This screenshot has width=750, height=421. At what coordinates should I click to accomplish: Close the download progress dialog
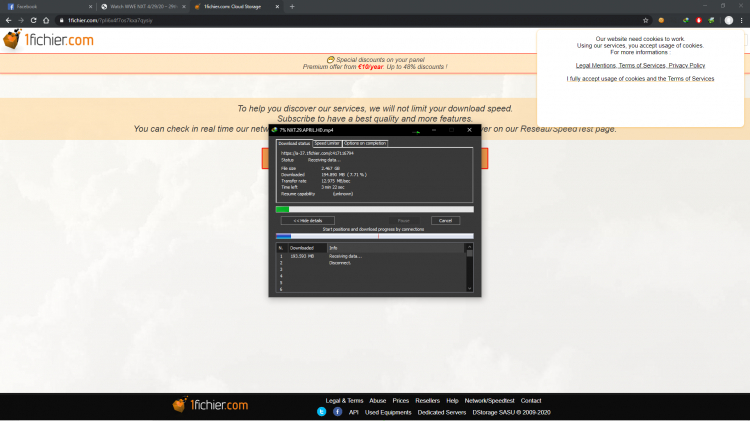[x=469, y=130]
